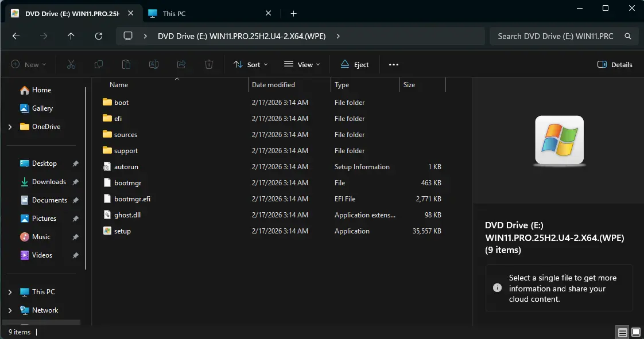Click the forward navigation arrow
Screen dimensions: 644x339
click(x=44, y=36)
